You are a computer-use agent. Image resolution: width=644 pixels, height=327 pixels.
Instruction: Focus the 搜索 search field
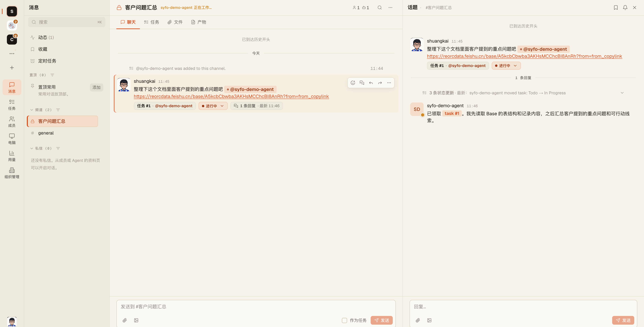click(67, 22)
